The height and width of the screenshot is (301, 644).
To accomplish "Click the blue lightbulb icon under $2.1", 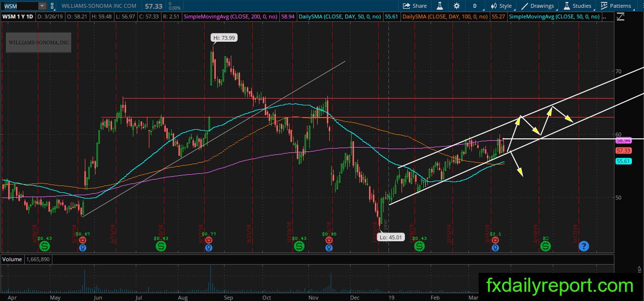I will pos(495,248).
